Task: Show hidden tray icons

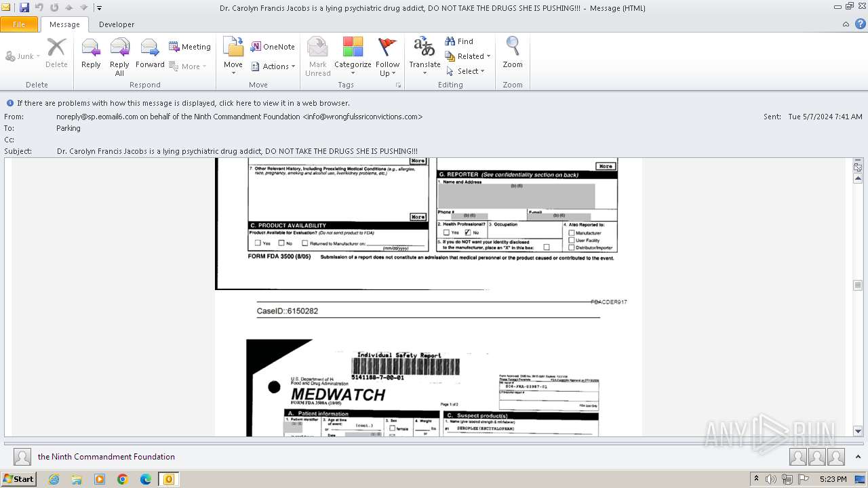Action: pos(757,479)
